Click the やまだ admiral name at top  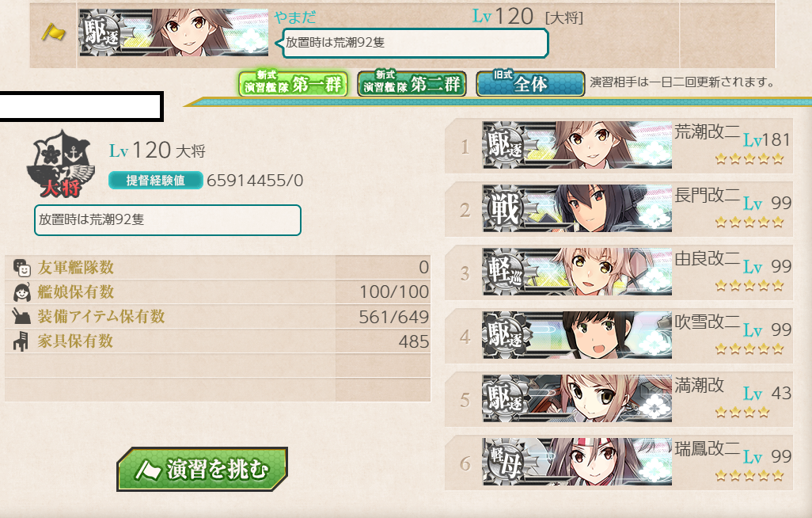point(294,17)
